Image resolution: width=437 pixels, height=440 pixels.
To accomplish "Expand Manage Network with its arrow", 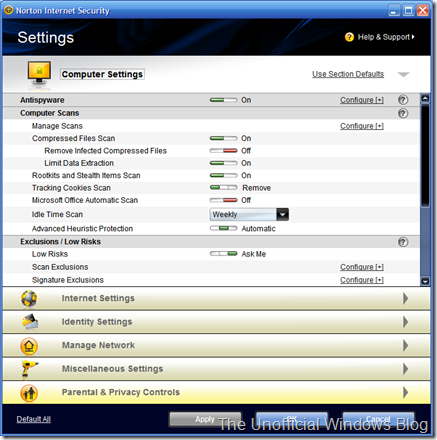I will click(405, 346).
